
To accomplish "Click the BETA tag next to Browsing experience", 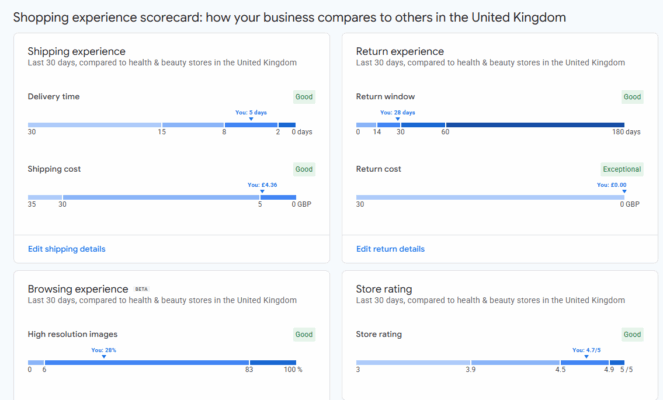I will 141,289.
